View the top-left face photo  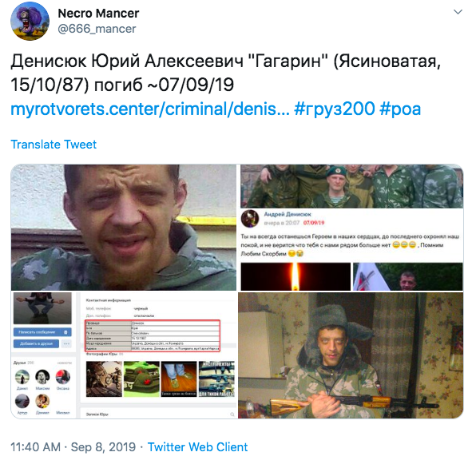coord(124,228)
